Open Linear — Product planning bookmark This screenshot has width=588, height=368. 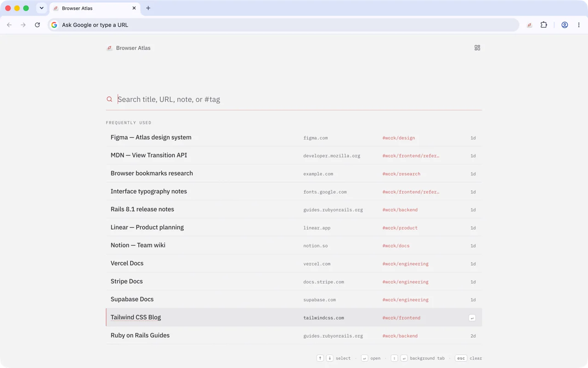point(294,227)
